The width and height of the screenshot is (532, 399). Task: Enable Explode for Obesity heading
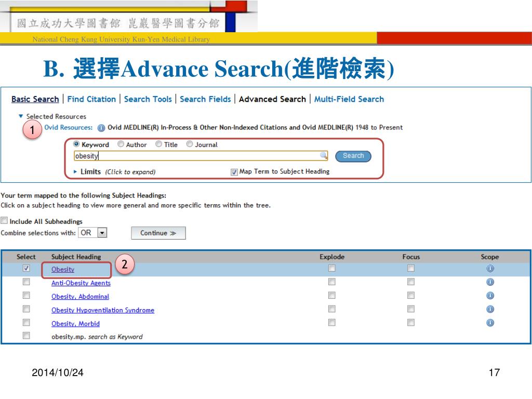click(x=332, y=269)
